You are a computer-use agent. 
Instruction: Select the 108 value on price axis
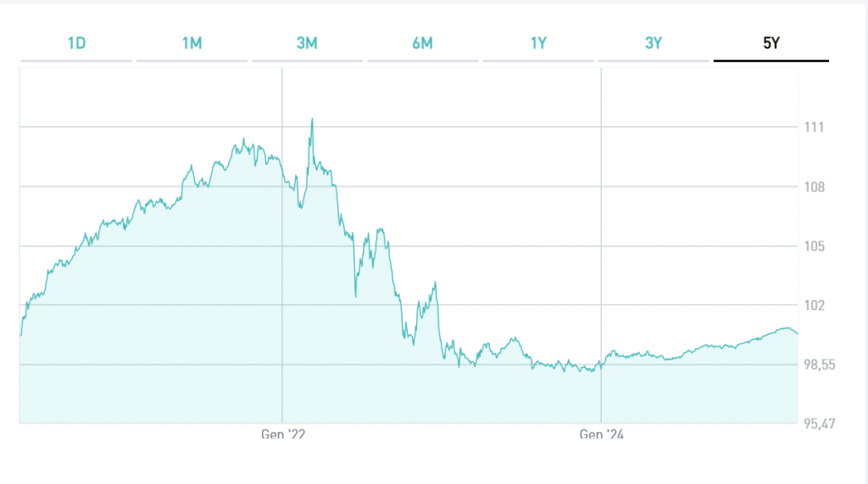click(x=814, y=186)
